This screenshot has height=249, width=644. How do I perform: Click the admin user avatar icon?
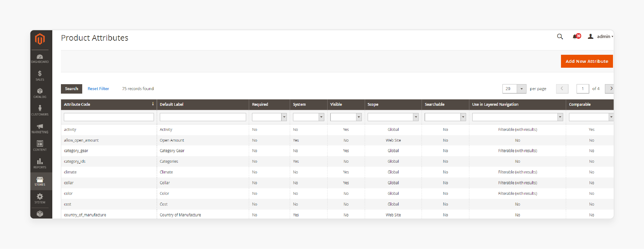tap(591, 36)
